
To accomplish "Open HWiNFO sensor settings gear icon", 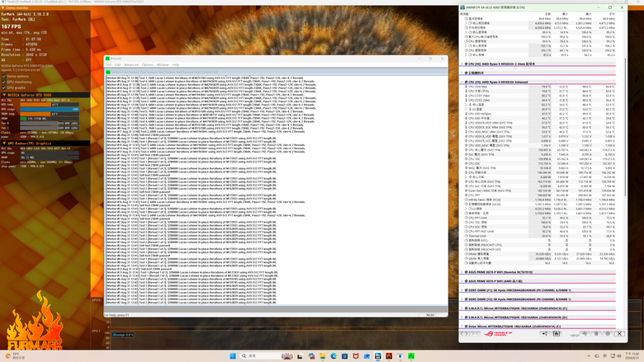I will [608, 334].
